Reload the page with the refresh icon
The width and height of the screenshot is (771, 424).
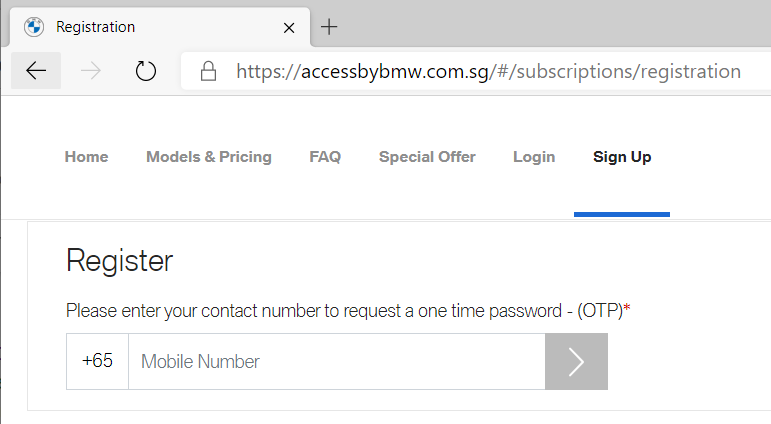click(146, 71)
